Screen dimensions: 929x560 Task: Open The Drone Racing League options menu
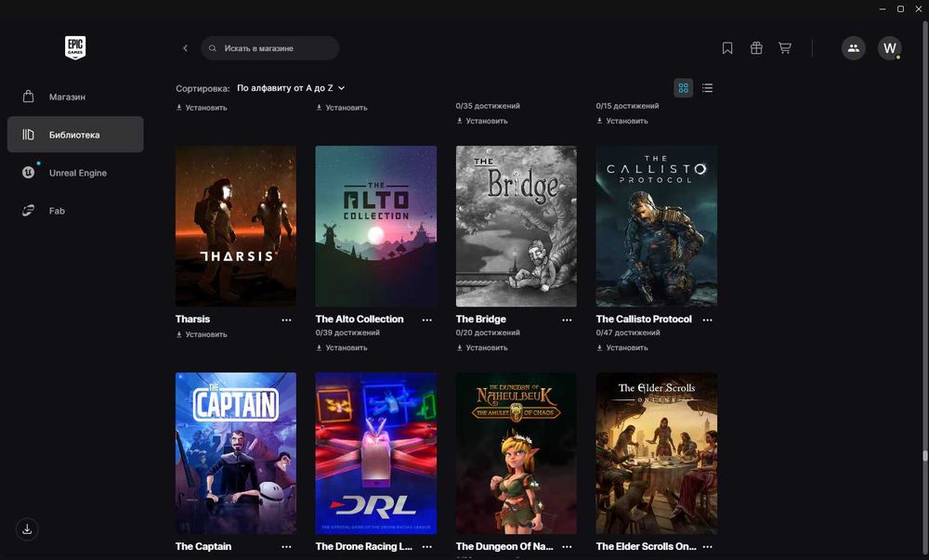tap(426, 547)
